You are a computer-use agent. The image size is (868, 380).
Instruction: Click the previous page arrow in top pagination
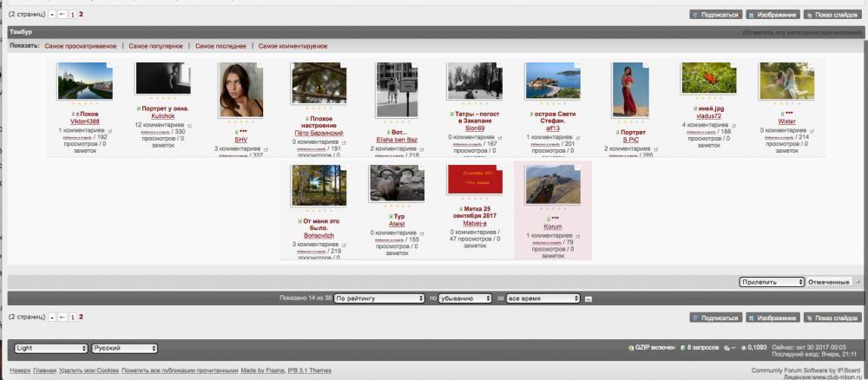point(62,15)
